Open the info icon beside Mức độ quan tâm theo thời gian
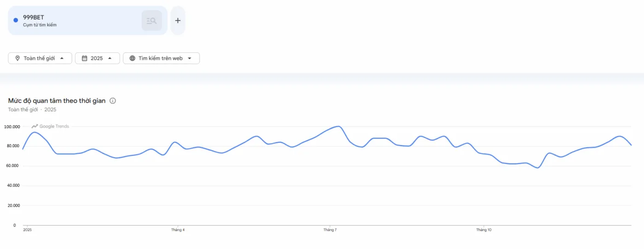This screenshot has width=644, height=249. click(113, 101)
